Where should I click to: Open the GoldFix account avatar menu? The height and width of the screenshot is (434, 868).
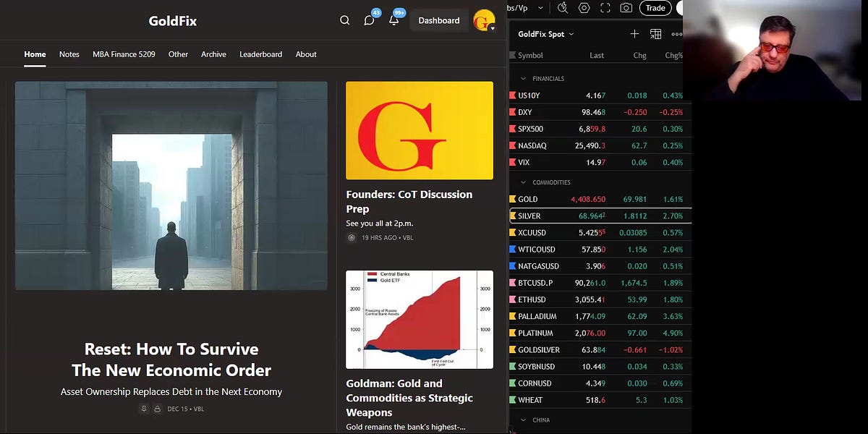[x=484, y=20]
